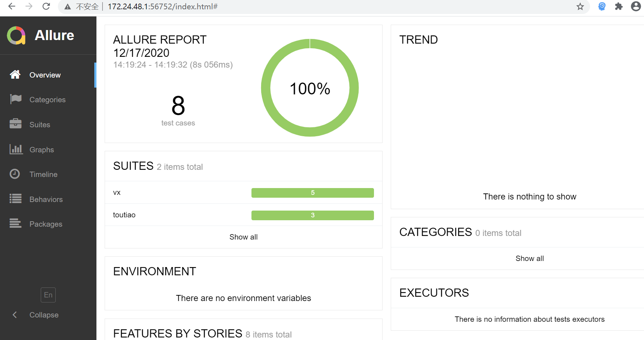The height and width of the screenshot is (340, 644).
Task: Click the Allure logo icon
Action: pyautogui.click(x=16, y=35)
